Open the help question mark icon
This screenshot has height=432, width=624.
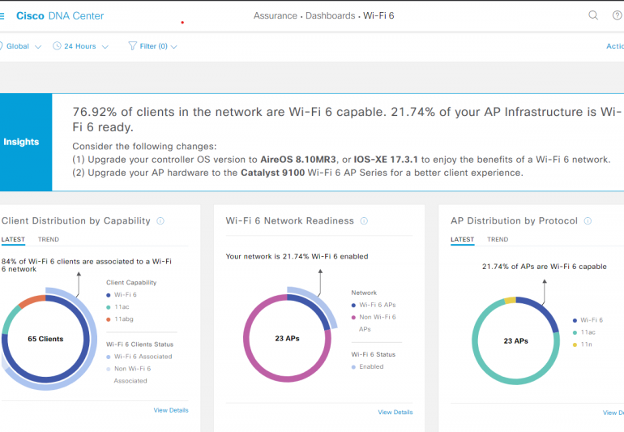[617, 15]
